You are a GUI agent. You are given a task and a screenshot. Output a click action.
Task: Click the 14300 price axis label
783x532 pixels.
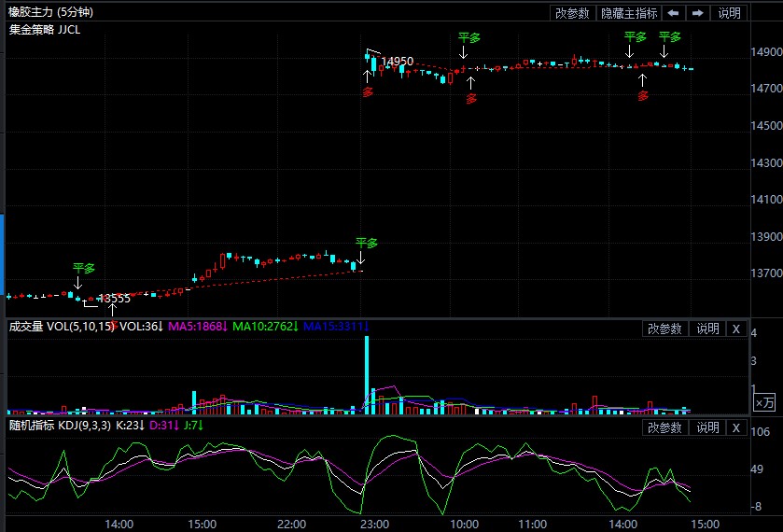(x=766, y=162)
